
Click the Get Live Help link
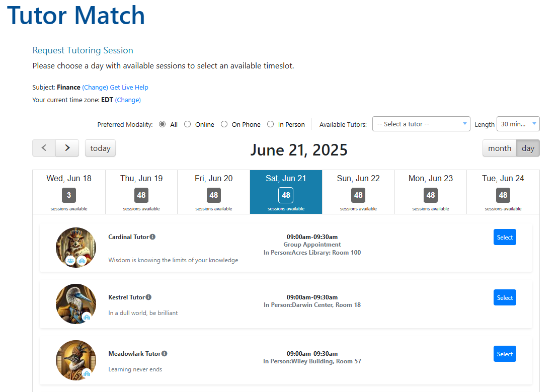click(x=129, y=88)
